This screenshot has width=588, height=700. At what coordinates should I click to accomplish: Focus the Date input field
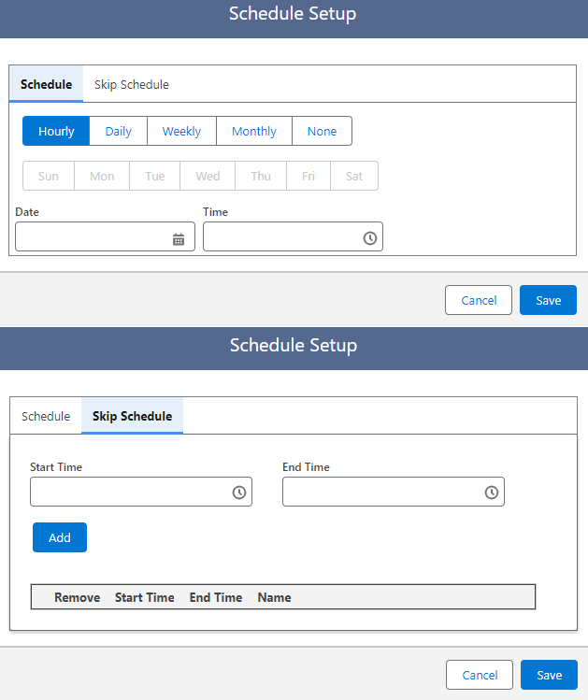click(x=93, y=237)
